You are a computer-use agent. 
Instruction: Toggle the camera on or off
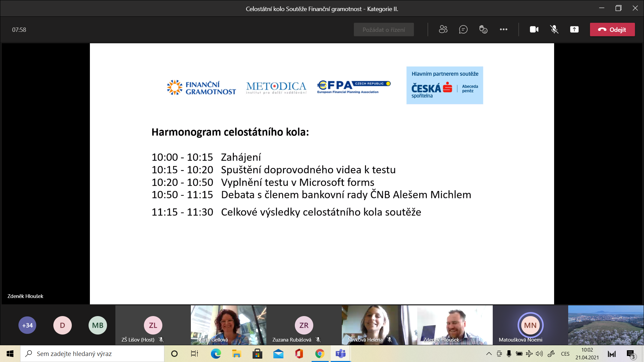tap(534, 29)
